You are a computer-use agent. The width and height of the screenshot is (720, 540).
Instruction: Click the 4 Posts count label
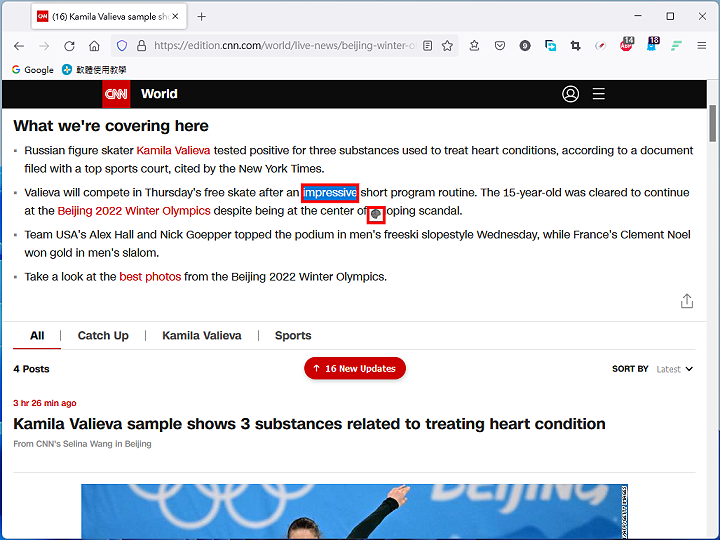click(31, 369)
